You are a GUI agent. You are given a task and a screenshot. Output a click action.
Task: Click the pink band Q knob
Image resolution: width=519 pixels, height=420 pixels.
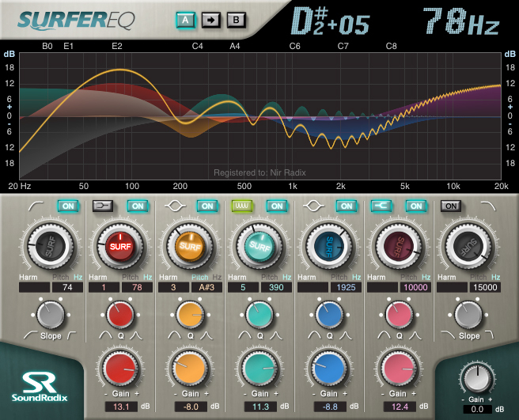tap(399, 315)
